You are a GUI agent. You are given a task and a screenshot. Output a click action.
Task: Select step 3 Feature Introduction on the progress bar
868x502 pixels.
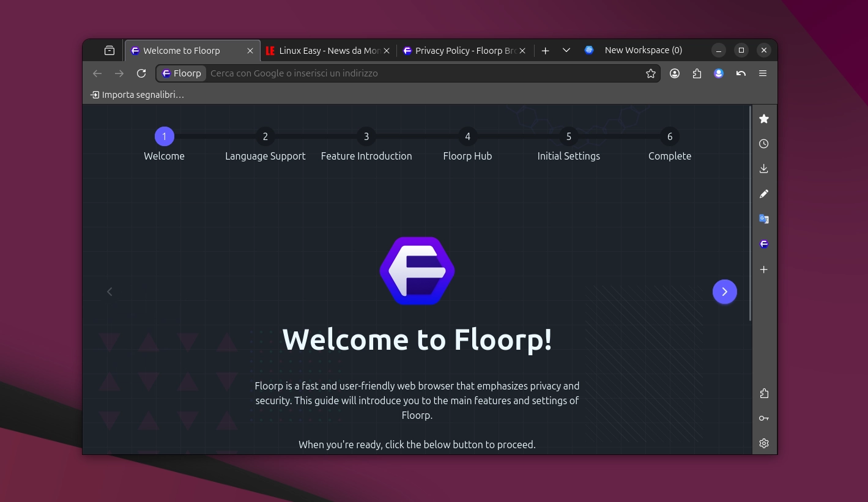click(x=366, y=136)
